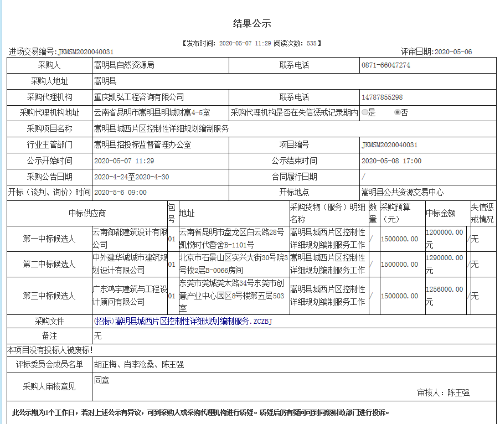Click 开标地点 value 公共资源交易中心
The height and width of the screenshot is (424, 500).
(403, 192)
